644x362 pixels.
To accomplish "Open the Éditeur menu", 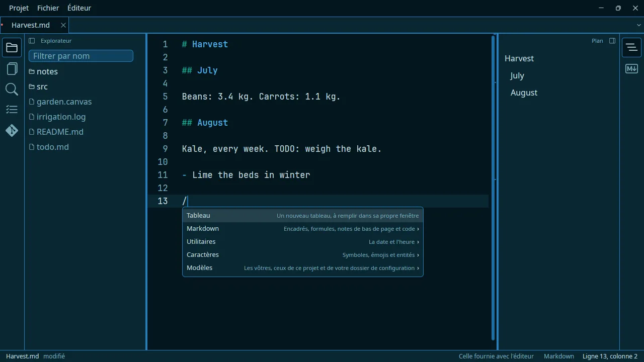I will (x=79, y=8).
